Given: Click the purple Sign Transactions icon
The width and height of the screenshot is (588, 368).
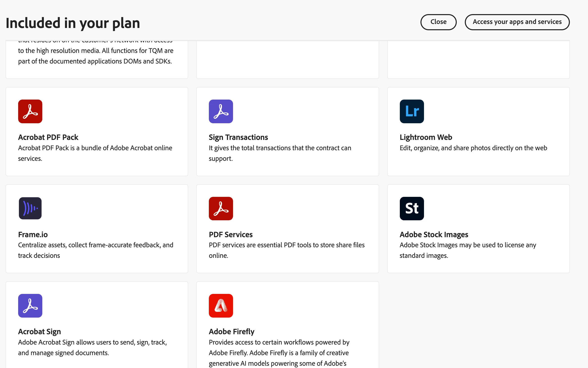Looking at the screenshot, I should 221,111.
